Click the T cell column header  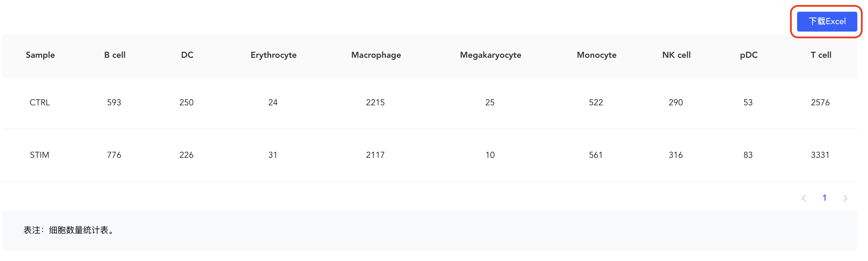[x=821, y=55]
